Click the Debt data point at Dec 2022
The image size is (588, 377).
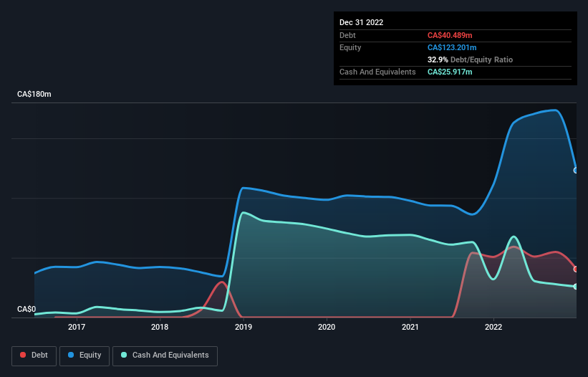pos(576,269)
